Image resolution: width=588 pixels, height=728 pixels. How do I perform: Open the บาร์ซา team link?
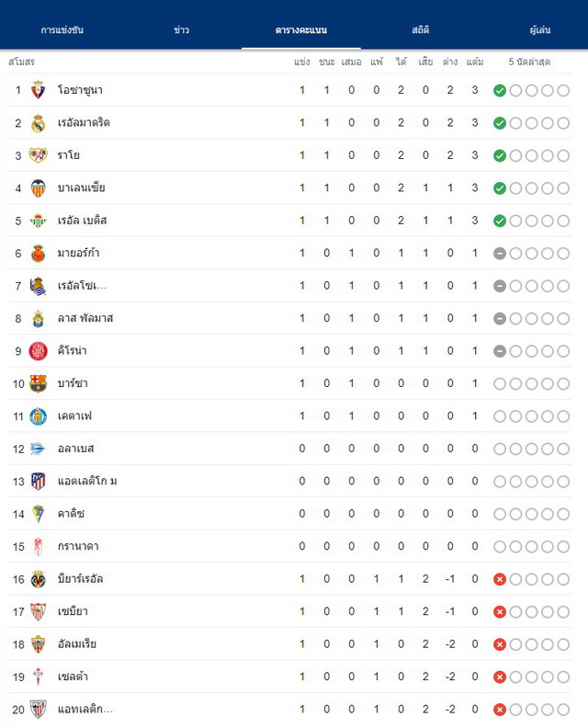(x=73, y=383)
